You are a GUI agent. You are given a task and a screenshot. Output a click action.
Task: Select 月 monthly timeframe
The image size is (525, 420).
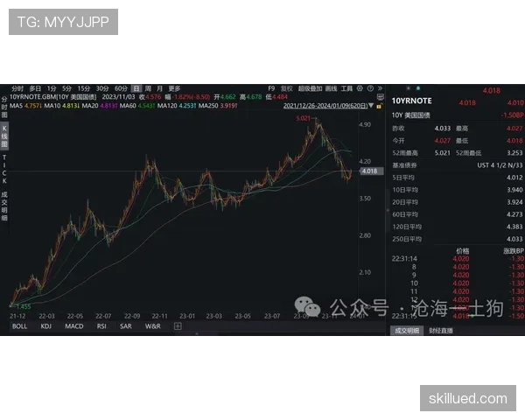tap(159, 88)
